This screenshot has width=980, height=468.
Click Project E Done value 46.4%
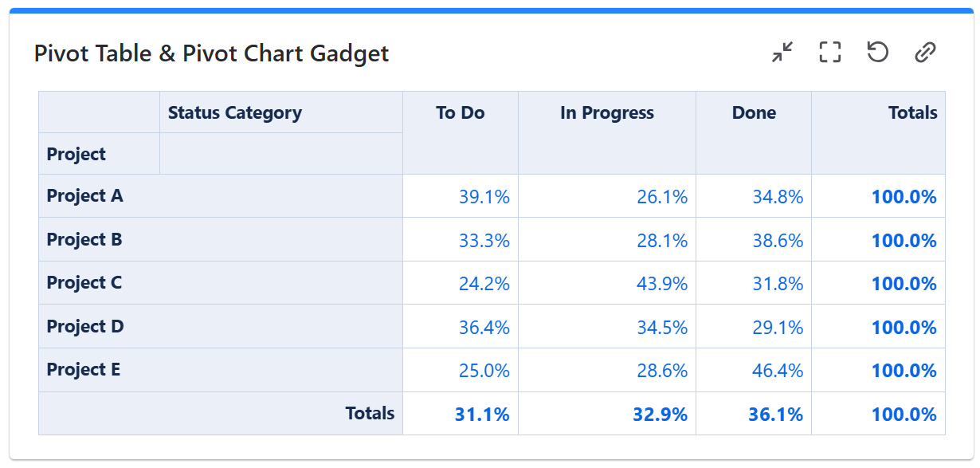(778, 371)
